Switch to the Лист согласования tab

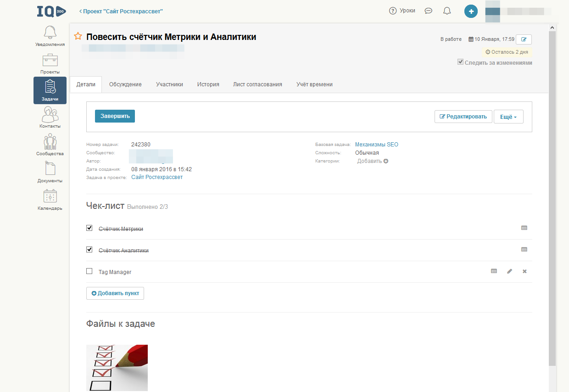pyautogui.click(x=257, y=84)
